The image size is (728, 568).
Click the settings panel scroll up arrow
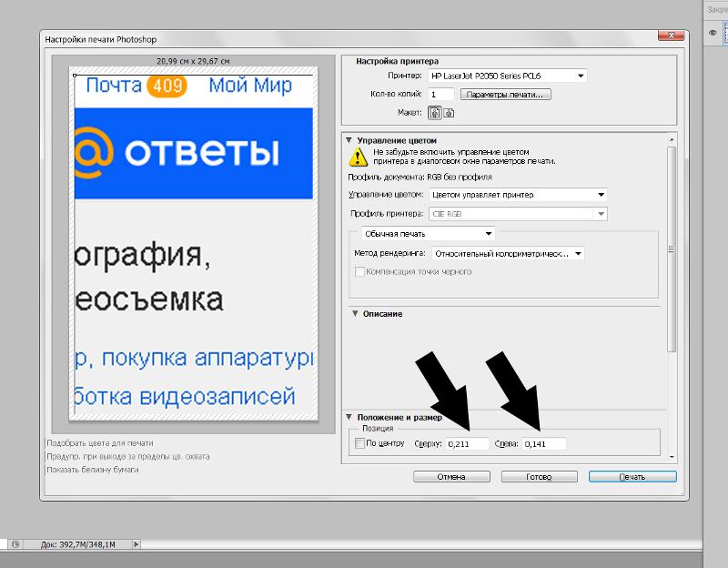pos(672,140)
